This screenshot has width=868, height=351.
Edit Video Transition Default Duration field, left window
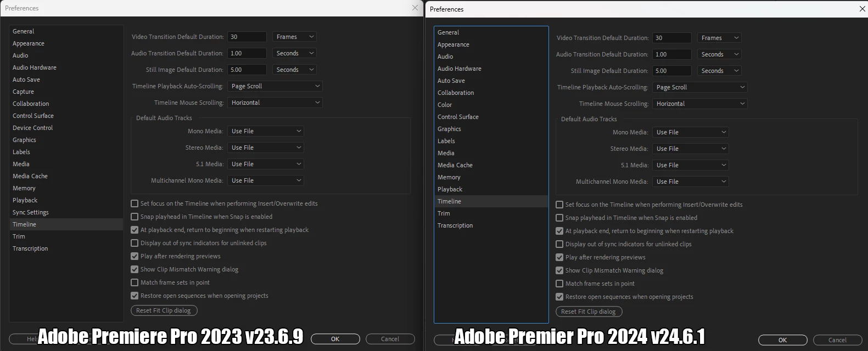tap(247, 37)
